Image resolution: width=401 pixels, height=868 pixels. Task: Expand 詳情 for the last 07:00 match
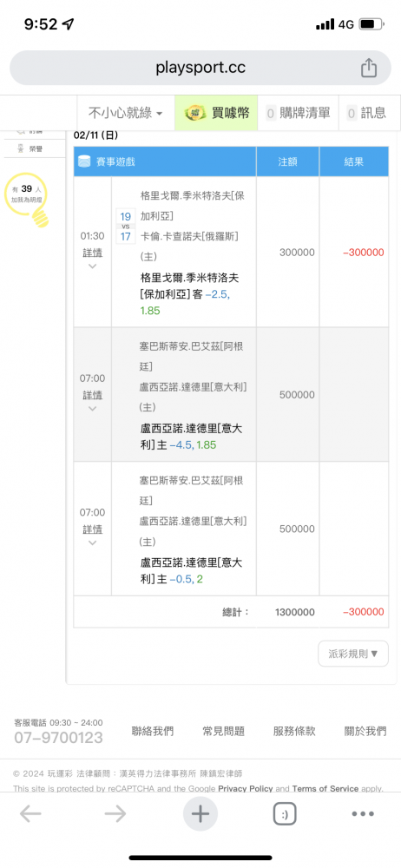coord(93,536)
